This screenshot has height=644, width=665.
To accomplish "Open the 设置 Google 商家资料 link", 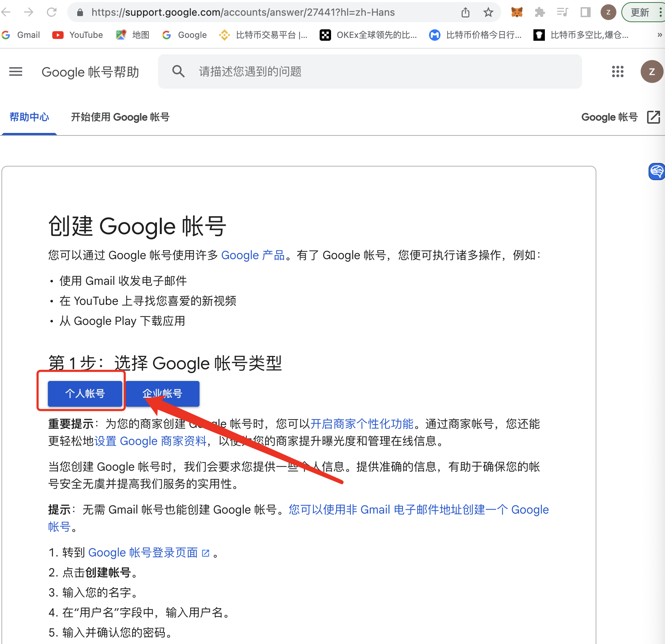I will (x=151, y=441).
